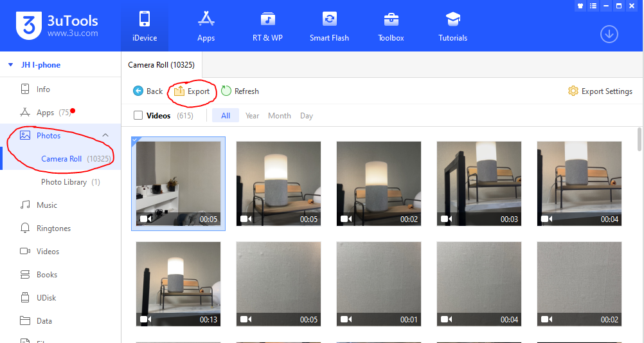
Task: Click the Back button
Action: tap(148, 91)
